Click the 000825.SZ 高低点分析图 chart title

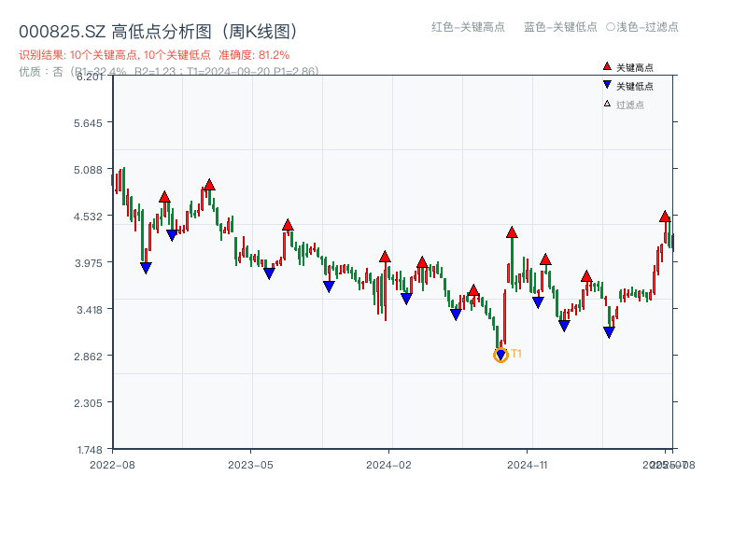tap(158, 31)
